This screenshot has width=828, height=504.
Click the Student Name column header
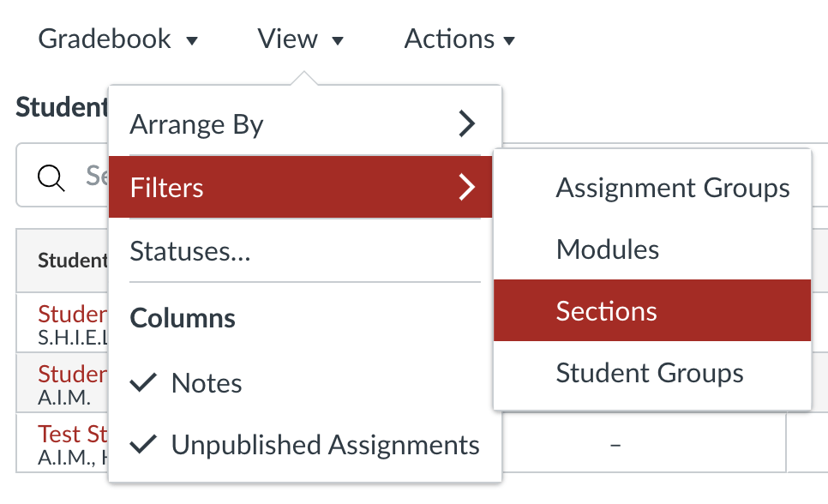point(72,261)
